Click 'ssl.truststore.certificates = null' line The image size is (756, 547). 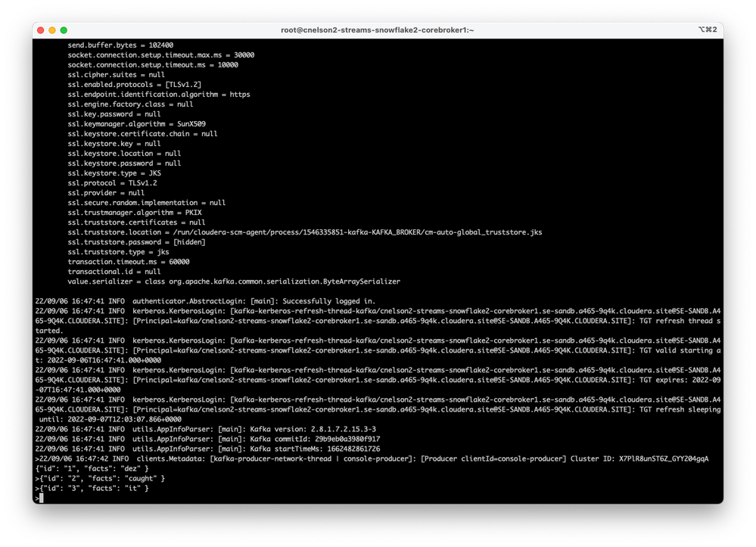tap(136, 222)
